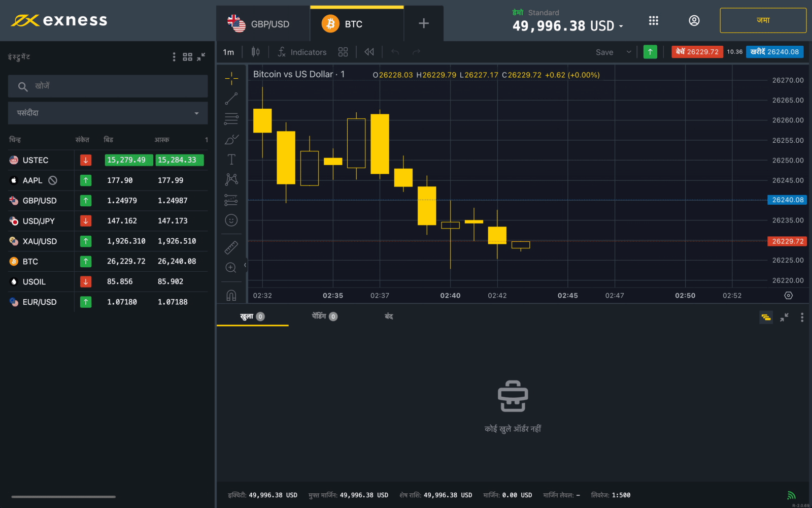Viewport: 812px width, 508px height.
Task: Select the USOIL instrument row
Action: pos(108,282)
